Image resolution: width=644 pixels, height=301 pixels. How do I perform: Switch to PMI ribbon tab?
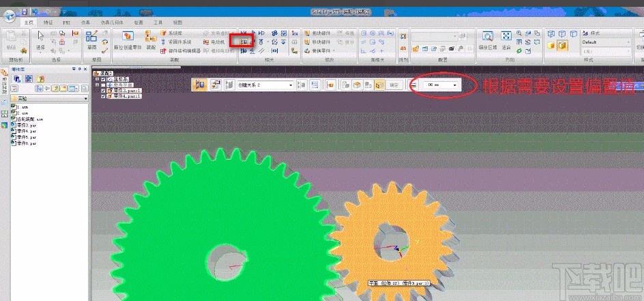click(67, 23)
